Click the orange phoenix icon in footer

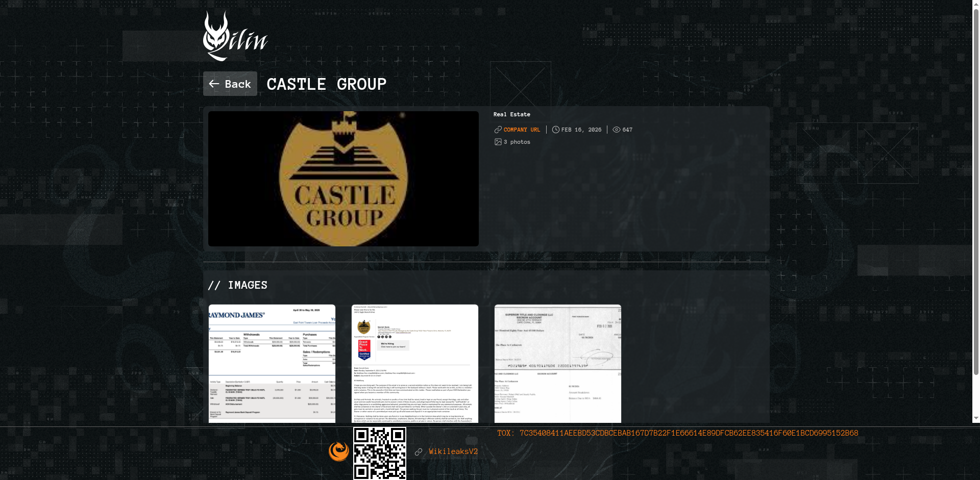tap(338, 451)
